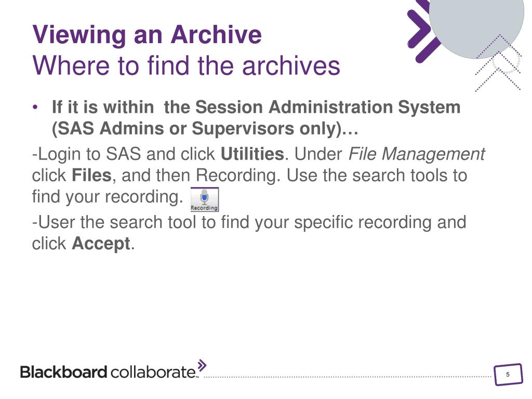Click the bold word Accept
The height and width of the screenshot is (399, 532).
pyautogui.click(x=101, y=244)
